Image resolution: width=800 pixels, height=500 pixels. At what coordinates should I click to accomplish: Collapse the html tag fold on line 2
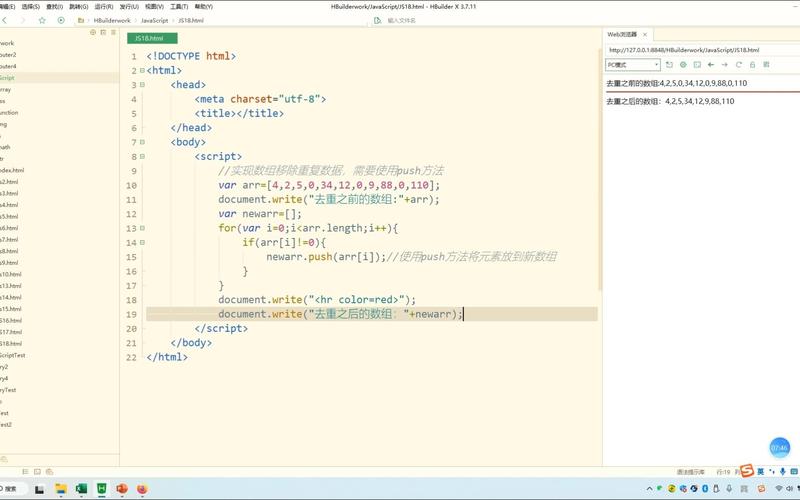[x=142, y=70]
